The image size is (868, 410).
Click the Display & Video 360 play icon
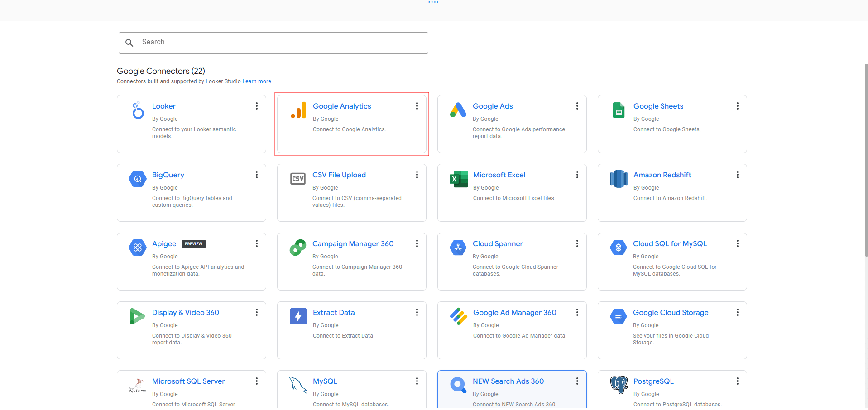click(137, 316)
